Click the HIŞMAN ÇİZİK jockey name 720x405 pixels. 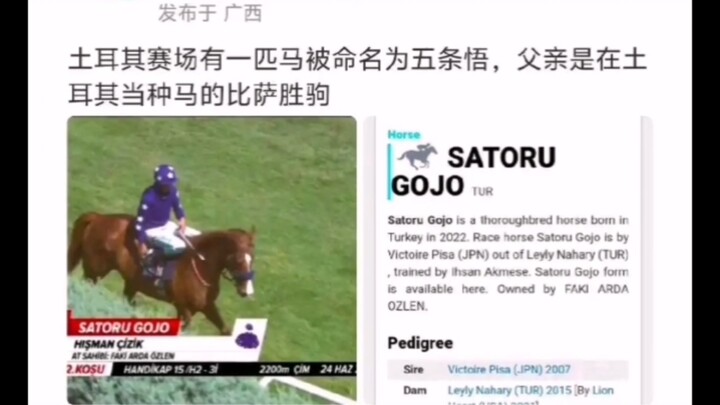109,344
